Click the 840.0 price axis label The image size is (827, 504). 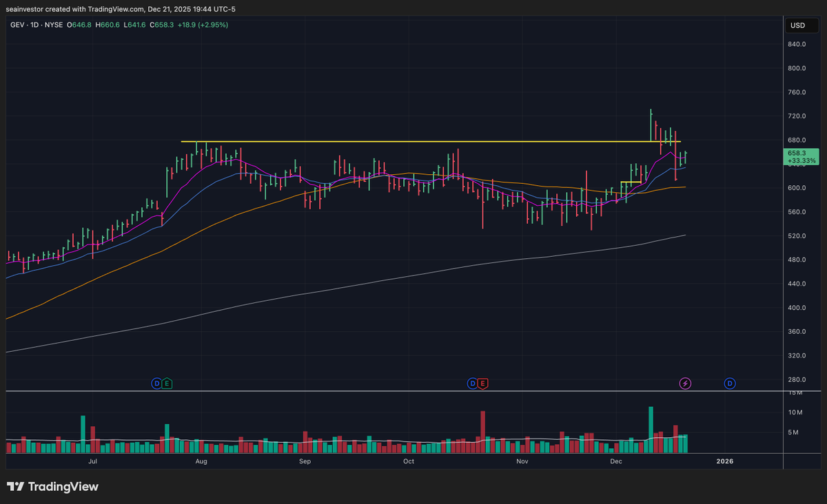tap(797, 44)
